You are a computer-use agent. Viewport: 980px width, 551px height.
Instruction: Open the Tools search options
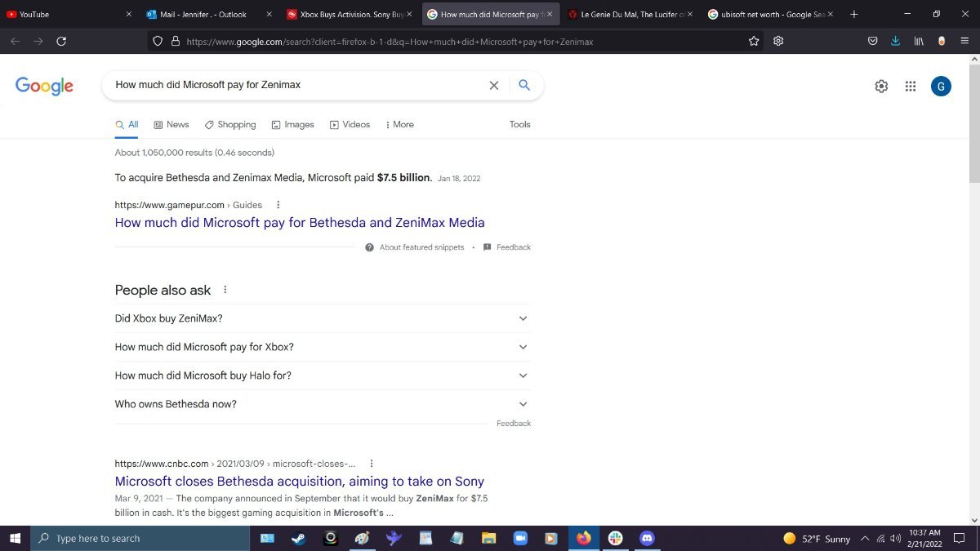(x=520, y=125)
